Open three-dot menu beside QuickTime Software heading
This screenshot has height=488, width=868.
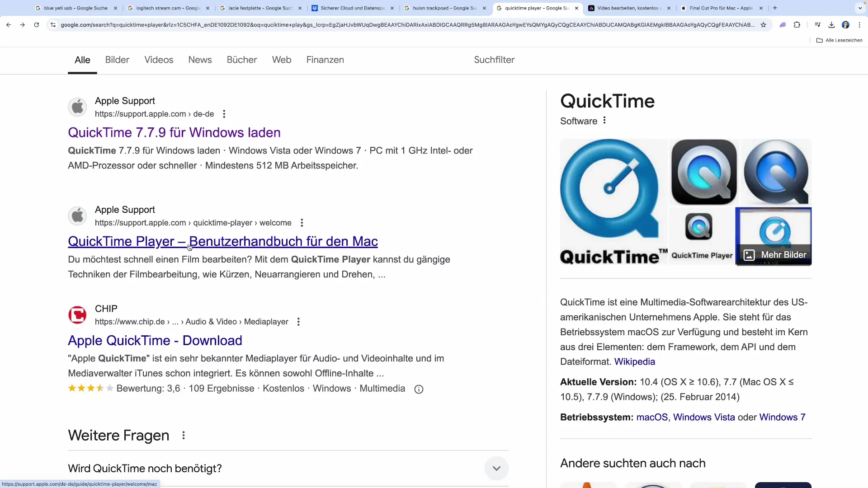604,120
